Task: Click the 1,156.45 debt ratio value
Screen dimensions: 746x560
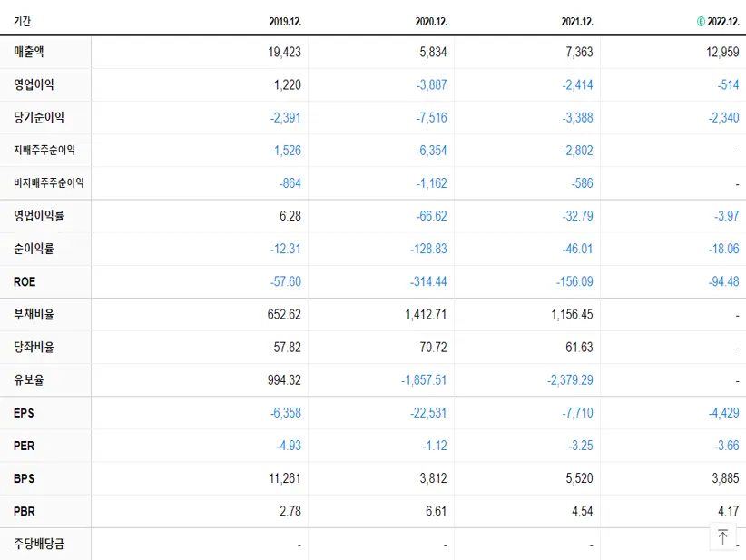Action: (x=572, y=315)
